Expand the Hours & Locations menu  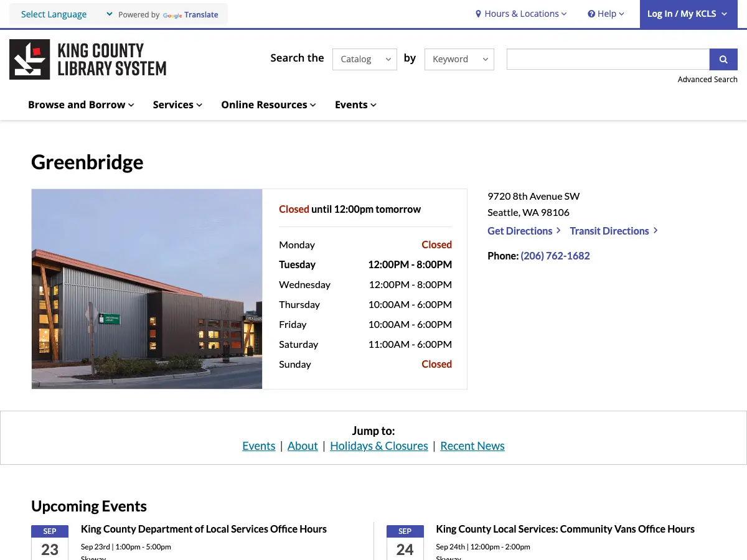[x=521, y=14]
